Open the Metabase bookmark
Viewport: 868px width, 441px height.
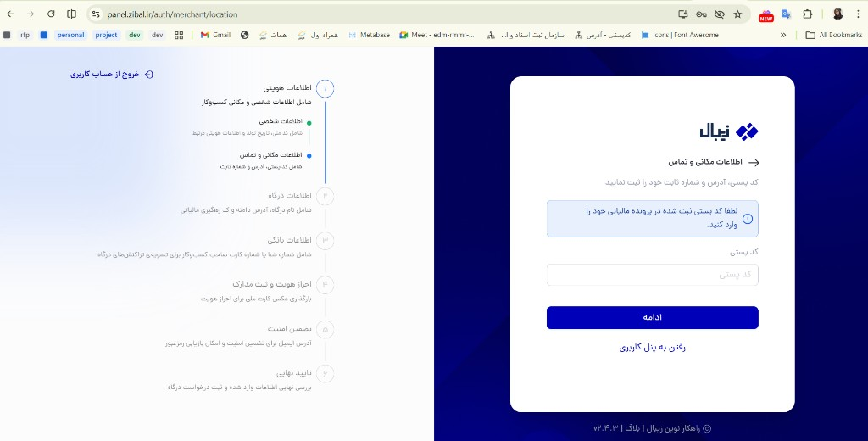coord(369,35)
